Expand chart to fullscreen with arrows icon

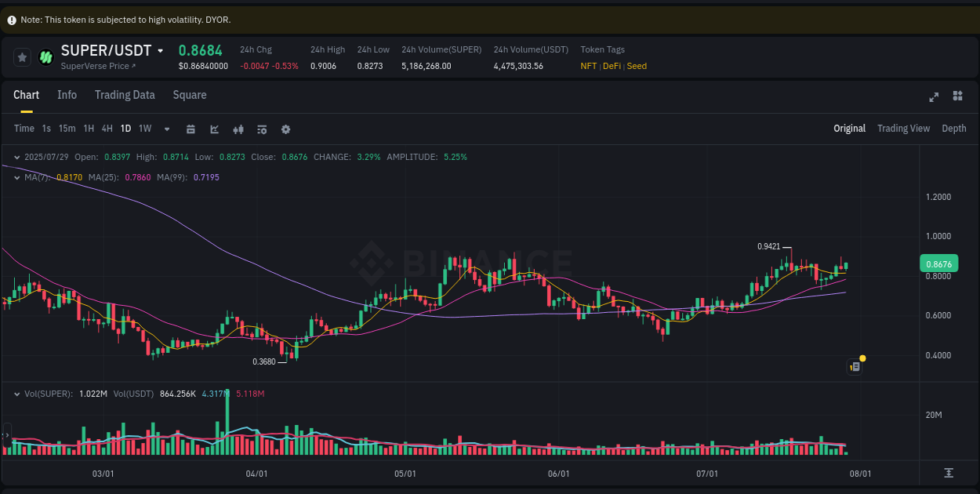[x=934, y=96]
